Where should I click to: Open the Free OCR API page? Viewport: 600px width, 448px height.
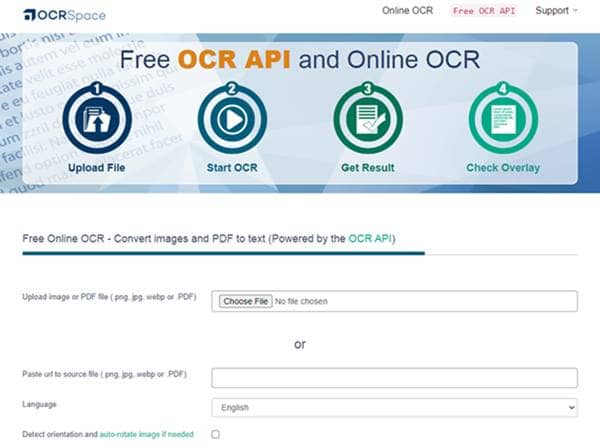coord(484,11)
